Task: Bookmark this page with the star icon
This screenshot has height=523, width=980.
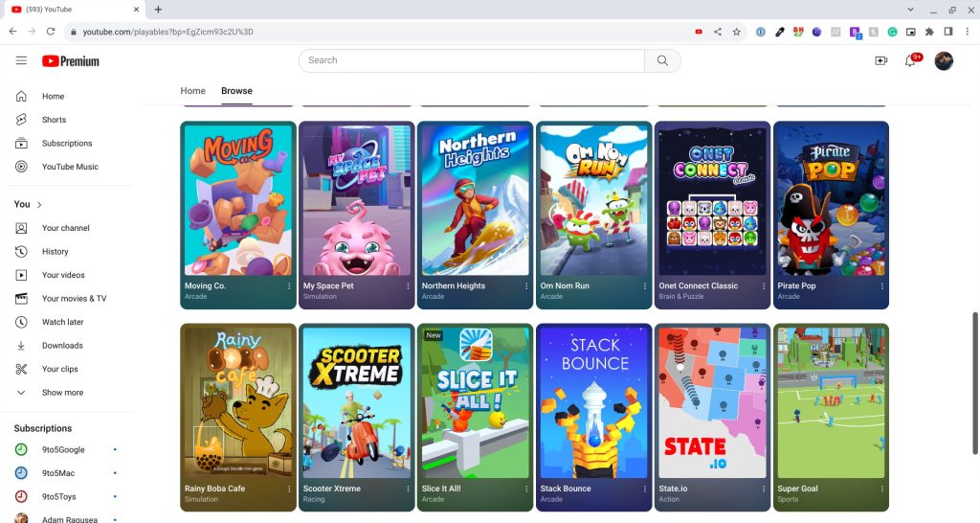Action: [x=736, y=32]
